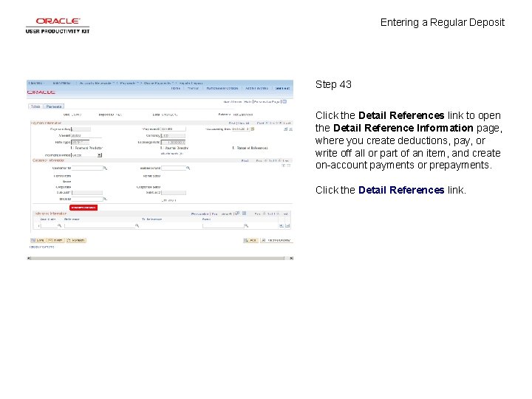532x399 pixels.
Task: Click the Help link near Personalize Page
Action: (248, 101)
